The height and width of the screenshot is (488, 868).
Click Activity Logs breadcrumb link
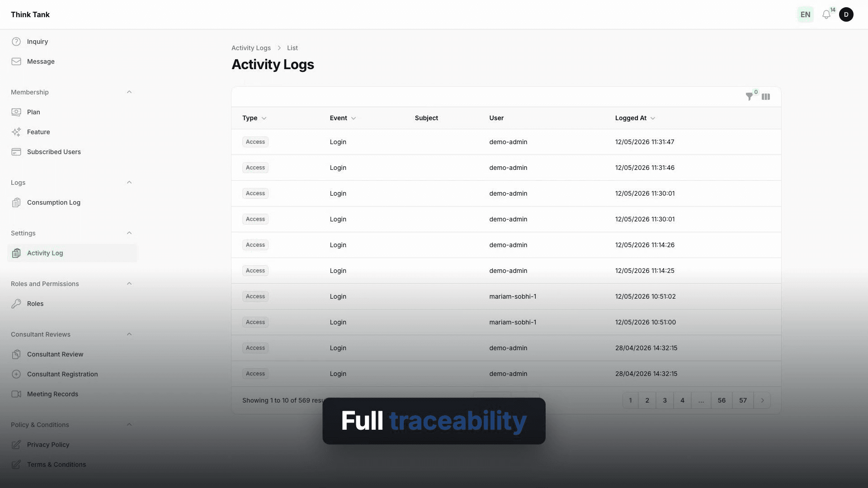(x=251, y=48)
